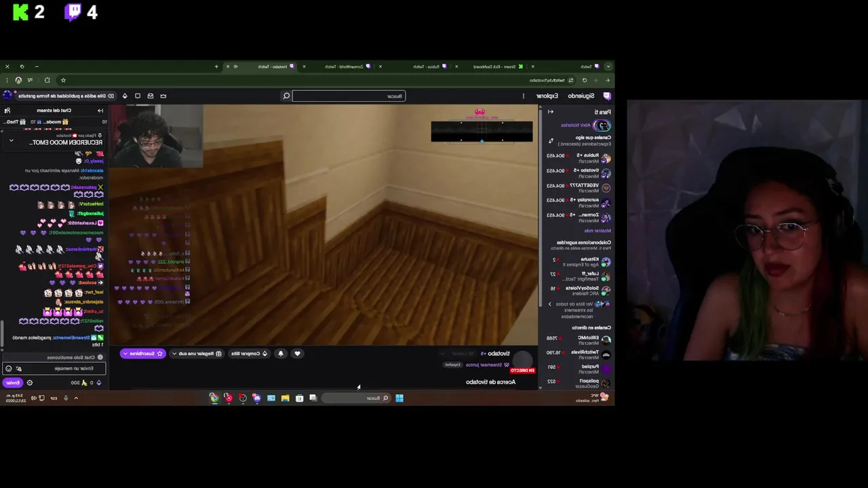Open the chat community users icon

coord(7,110)
